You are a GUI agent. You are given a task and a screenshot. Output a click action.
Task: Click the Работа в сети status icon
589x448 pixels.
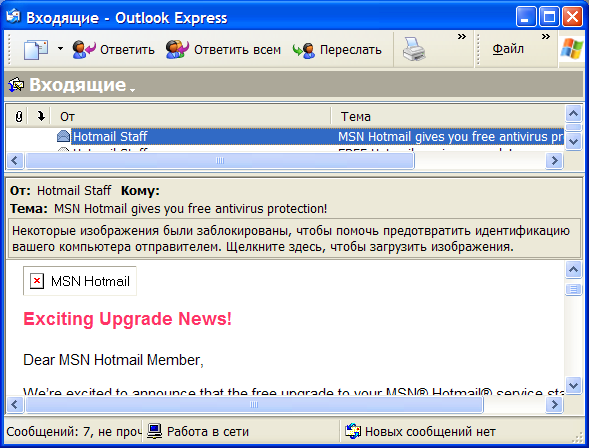[x=154, y=431]
